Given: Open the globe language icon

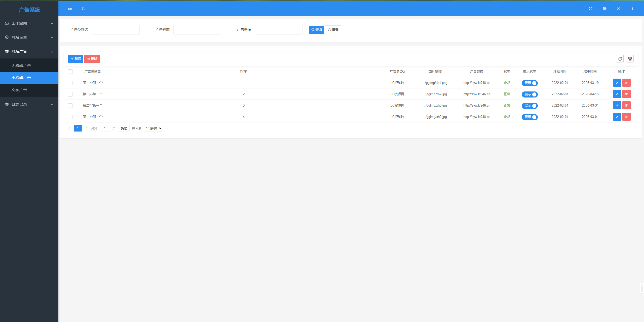Looking at the screenshot, I should [x=604, y=9].
